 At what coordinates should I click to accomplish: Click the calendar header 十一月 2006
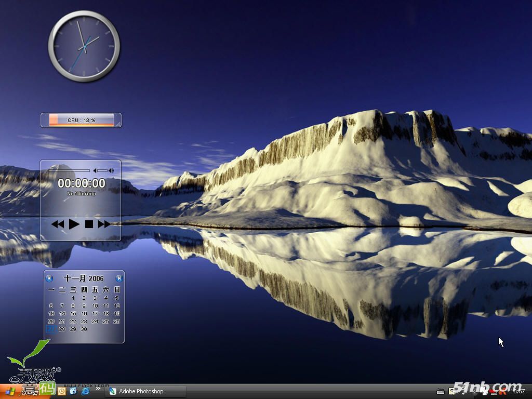pyautogui.click(x=84, y=278)
